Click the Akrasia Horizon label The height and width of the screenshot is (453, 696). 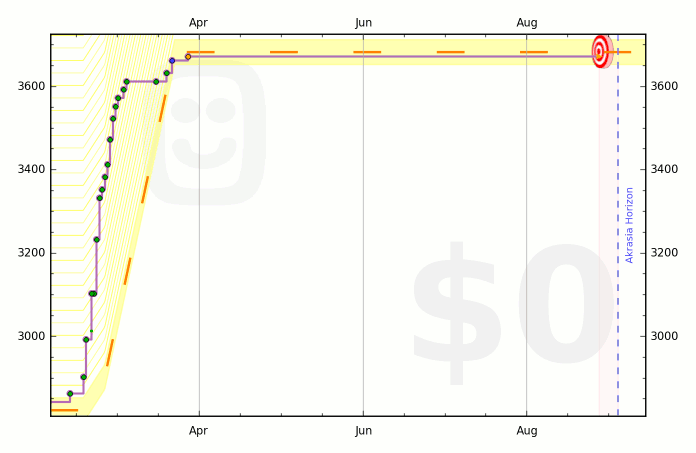point(629,225)
